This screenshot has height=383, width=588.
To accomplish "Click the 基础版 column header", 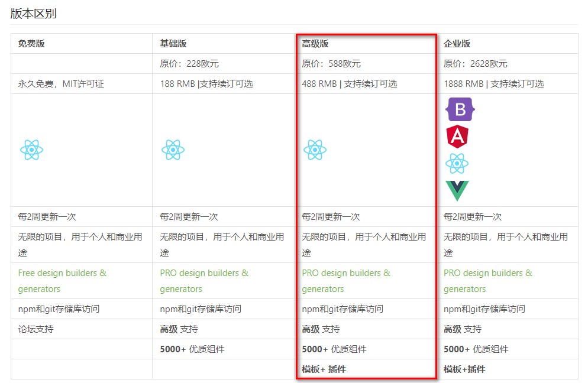I will 173,44.
